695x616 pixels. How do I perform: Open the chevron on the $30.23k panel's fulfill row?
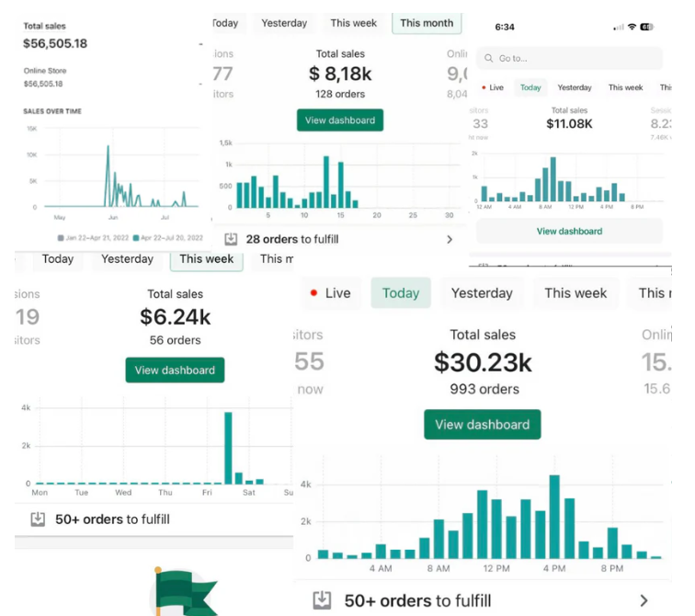click(x=644, y=601)
